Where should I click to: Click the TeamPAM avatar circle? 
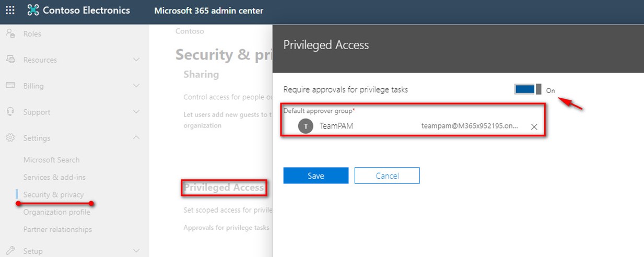(x=306, y=126)
